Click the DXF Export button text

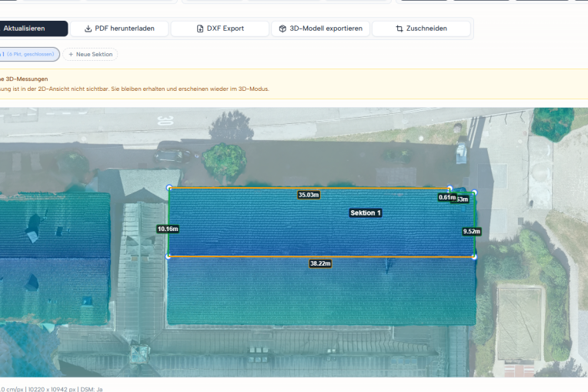coord(226,28)
